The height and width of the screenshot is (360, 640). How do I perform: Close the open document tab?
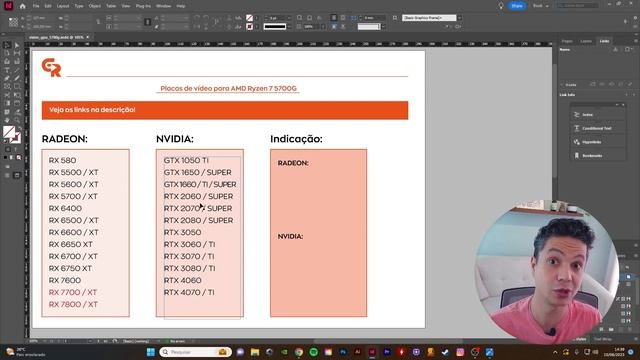[88, 37]
